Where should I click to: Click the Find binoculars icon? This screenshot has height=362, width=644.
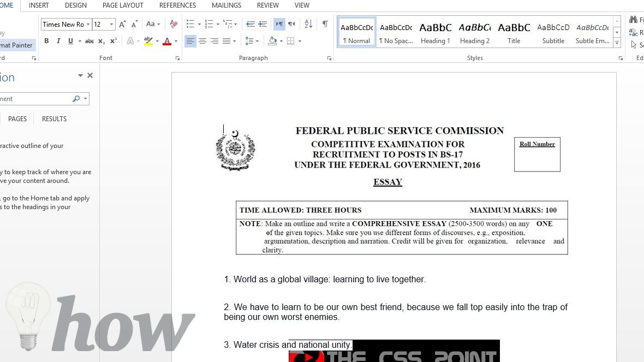tap(633, 19)
